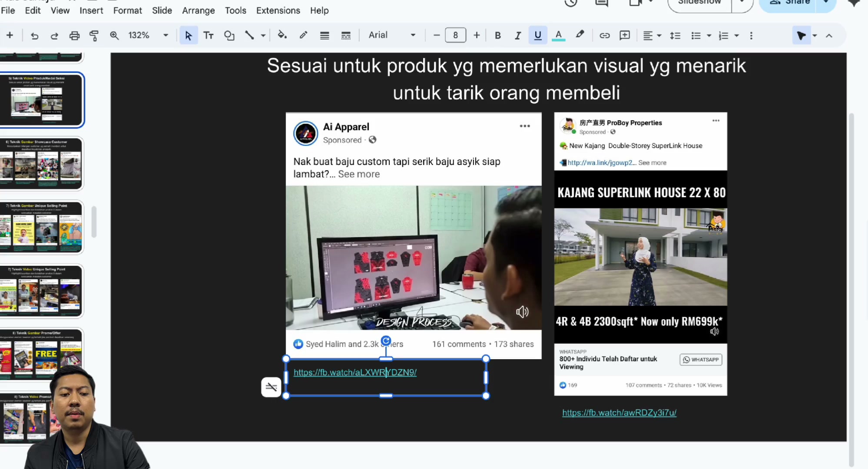Screen dimensions: 868x469
Task: Open the Extensions menu
Action: pos(278,10)
